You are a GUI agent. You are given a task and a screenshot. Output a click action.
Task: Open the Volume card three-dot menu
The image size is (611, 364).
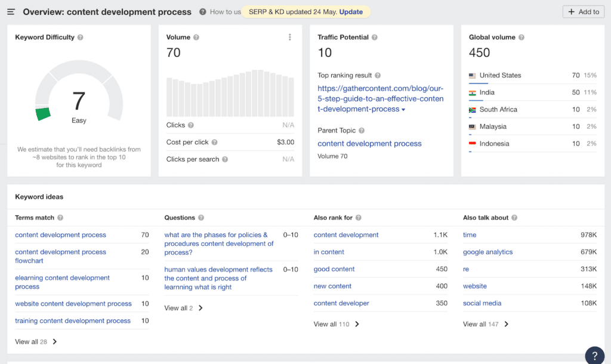(x=290, y=36)
